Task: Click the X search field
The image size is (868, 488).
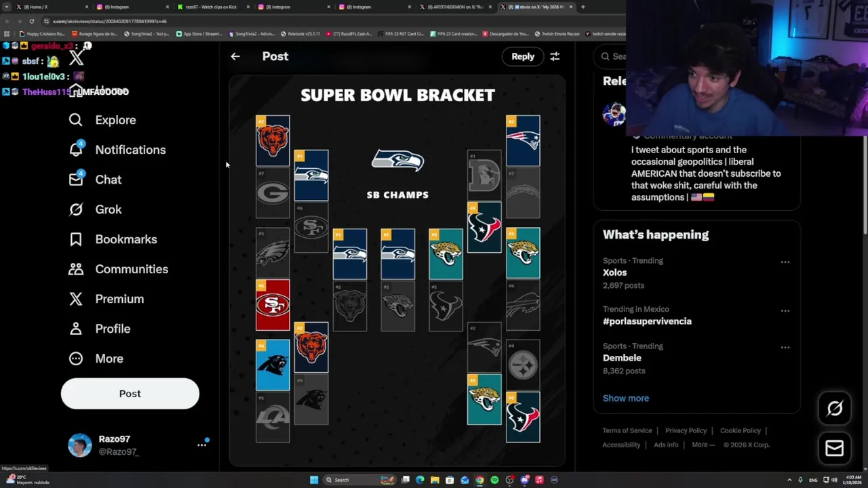Action: click(612, 56)
